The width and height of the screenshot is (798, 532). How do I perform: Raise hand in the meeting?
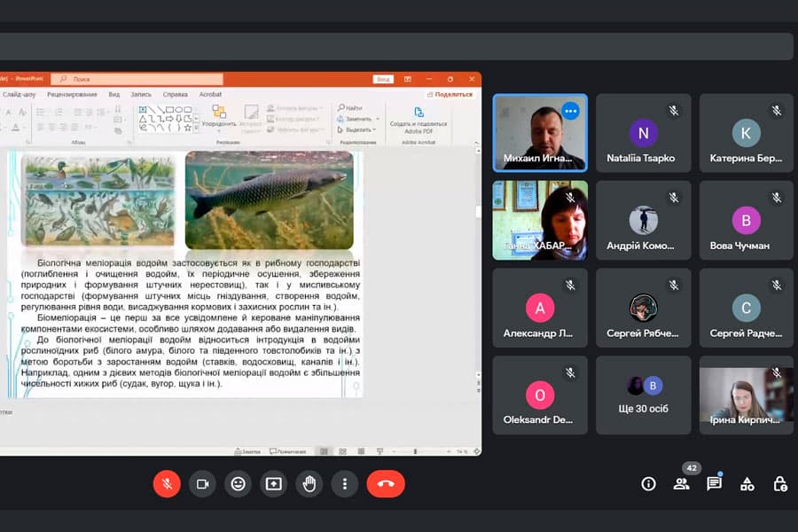point(309,483)
